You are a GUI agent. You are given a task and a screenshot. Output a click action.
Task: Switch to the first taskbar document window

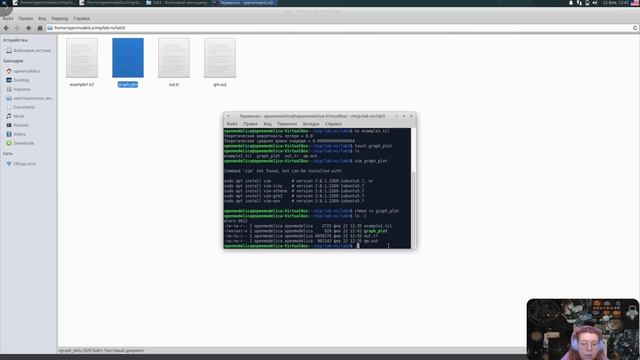pyautogui.click(x=44, y=3)
